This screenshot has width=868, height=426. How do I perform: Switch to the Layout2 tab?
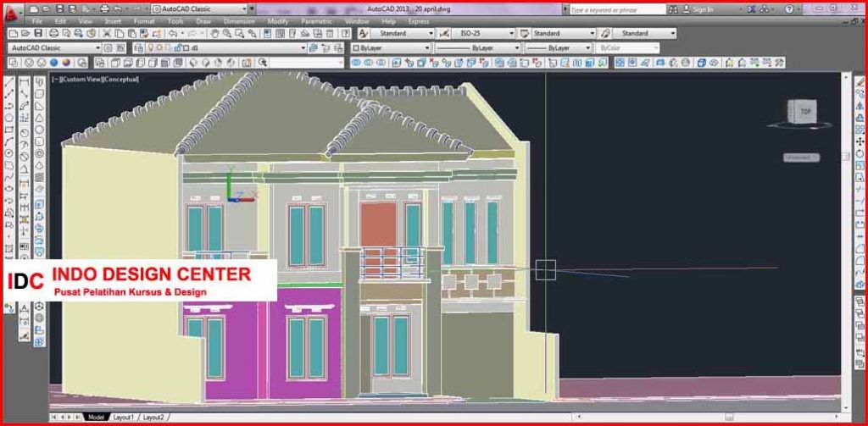[x=153, y=418]
